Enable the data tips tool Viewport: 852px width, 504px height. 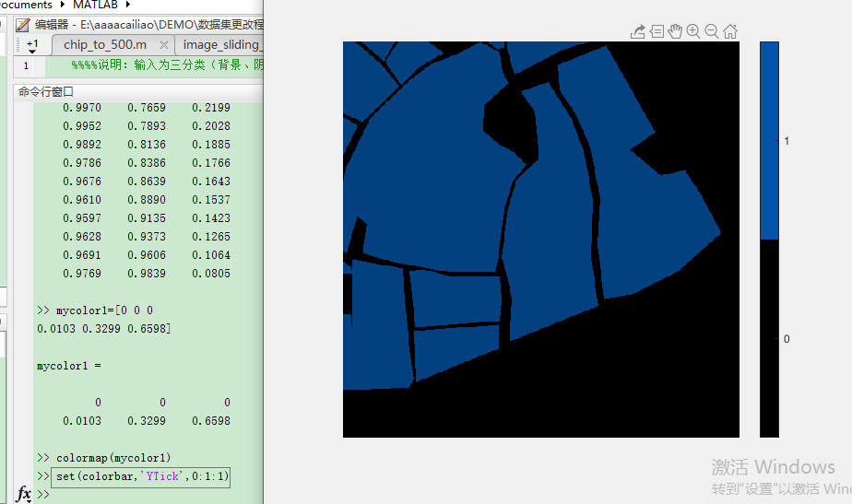pos(657,31)
